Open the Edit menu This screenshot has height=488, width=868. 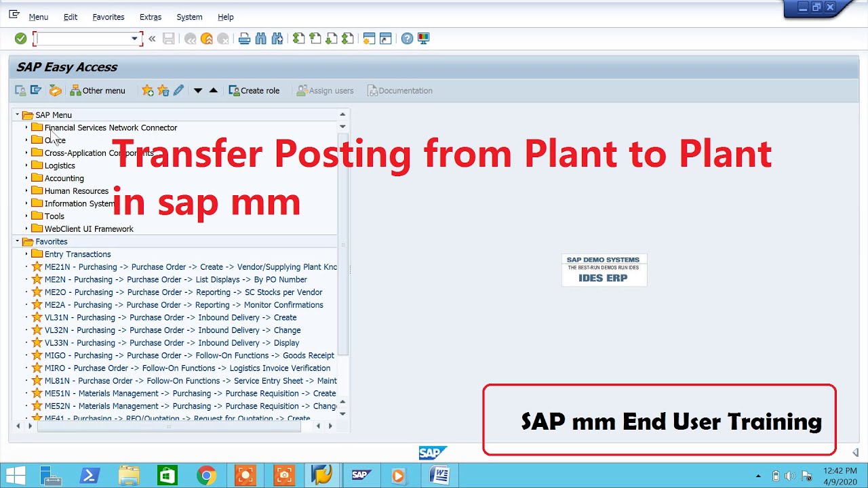tap(71, 17)
